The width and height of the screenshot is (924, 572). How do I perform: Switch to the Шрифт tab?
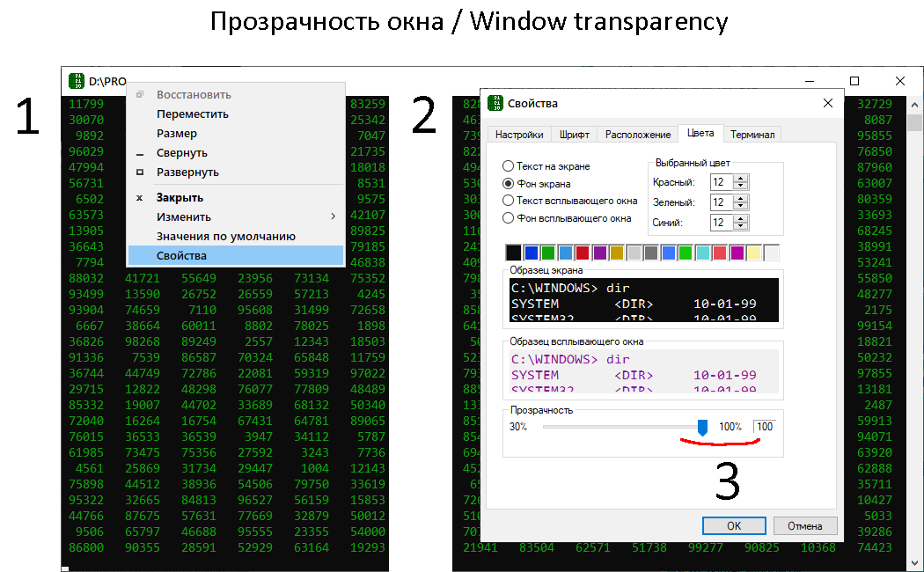(x=574, y=135)
